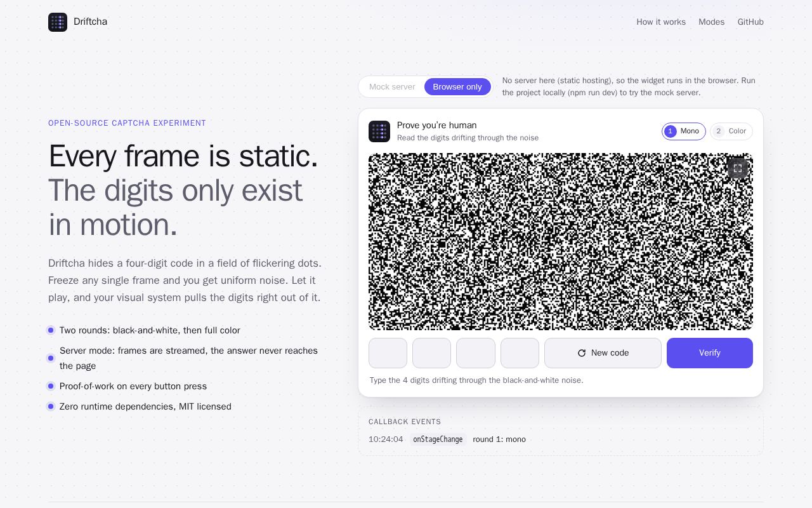
Task: Select the Browser only mode
Action: [457, 87]
